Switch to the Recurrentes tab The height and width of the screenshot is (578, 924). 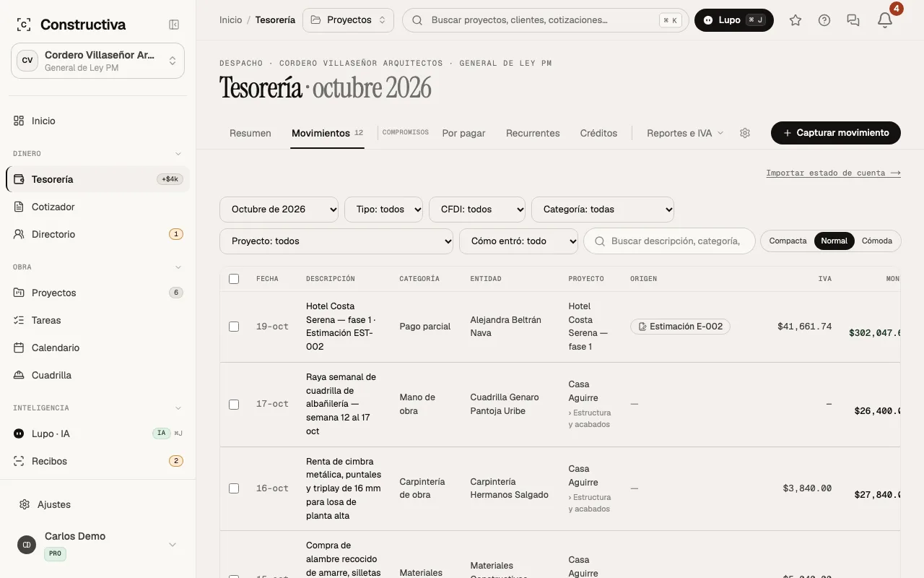533,134
